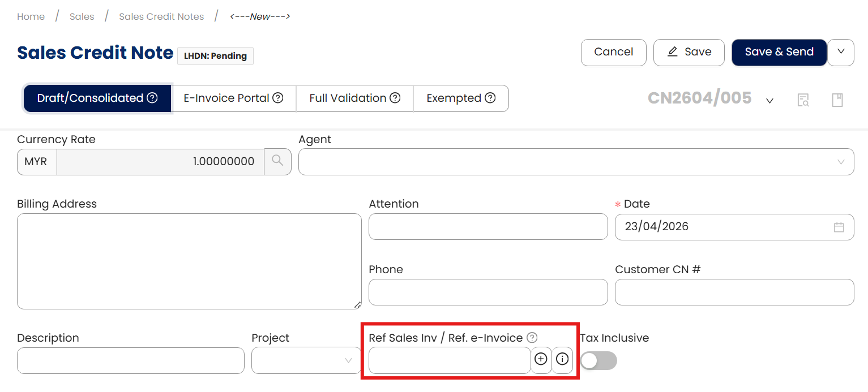Click the Cancel button

pyautogui.click(x=613, y=52)
